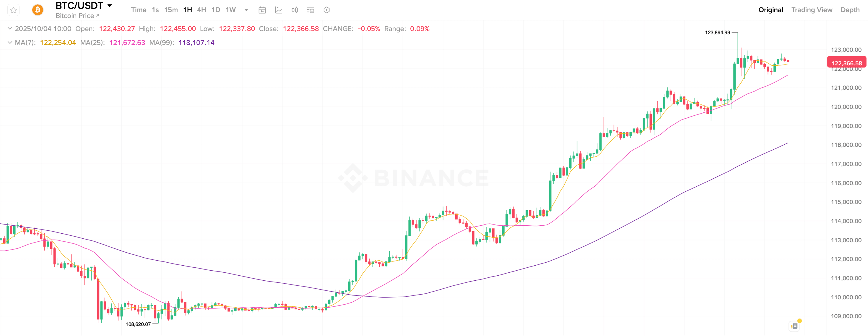
Task: Click the red current price label 122,366.58
Action: pos(846,63)
